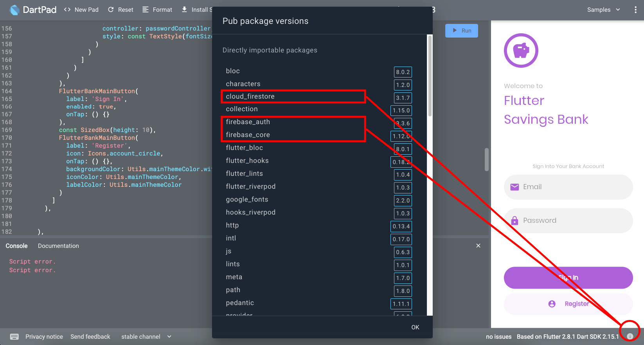Click the envelope icon in Email field
Screen dimensions: 644x345
click(515, 187)
